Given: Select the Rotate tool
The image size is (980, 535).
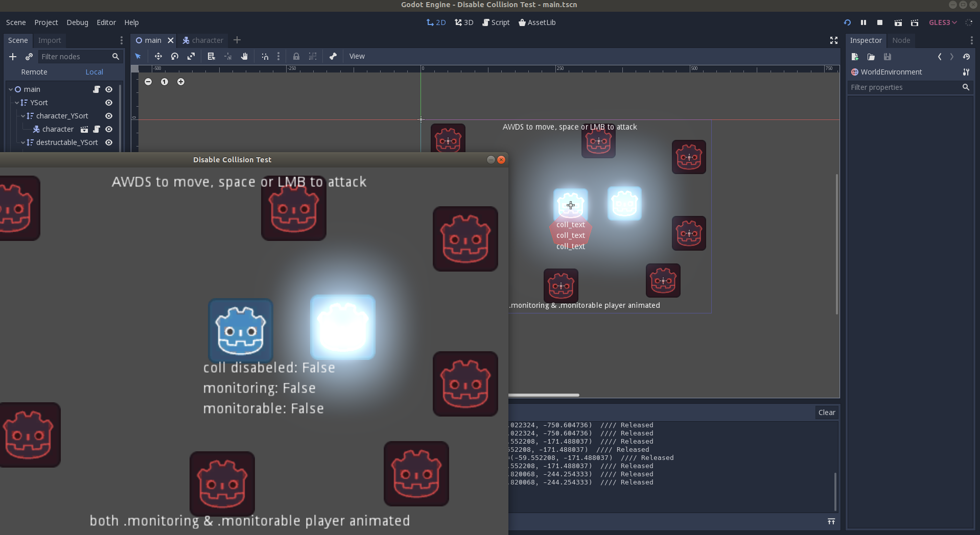Looking at the screenshot, I should (174, 56).
